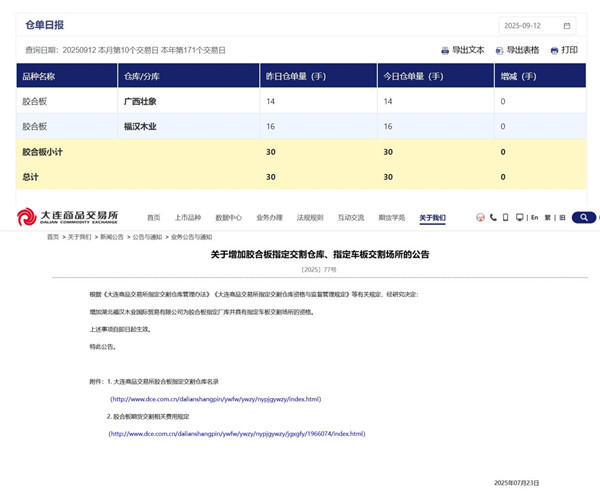Screen dimensions: 600x500
Task: Click 新闻公告 in the breadcrumb
Action: tap(112, 237)
